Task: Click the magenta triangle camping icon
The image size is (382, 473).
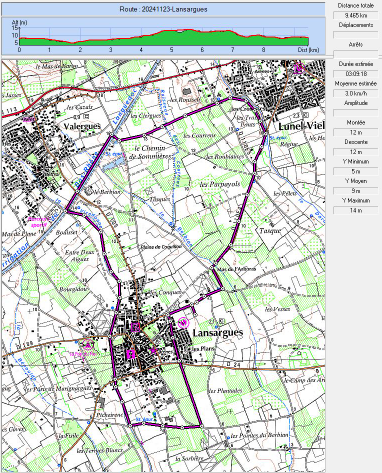Action: (88, 345)
